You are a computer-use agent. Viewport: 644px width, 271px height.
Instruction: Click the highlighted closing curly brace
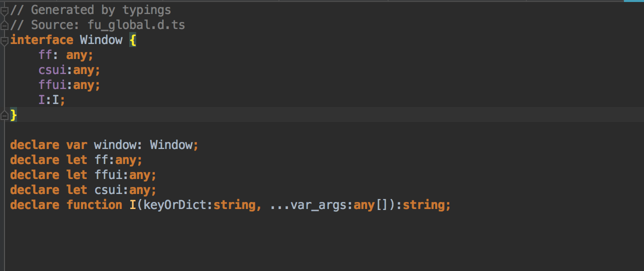pos(14,115)
